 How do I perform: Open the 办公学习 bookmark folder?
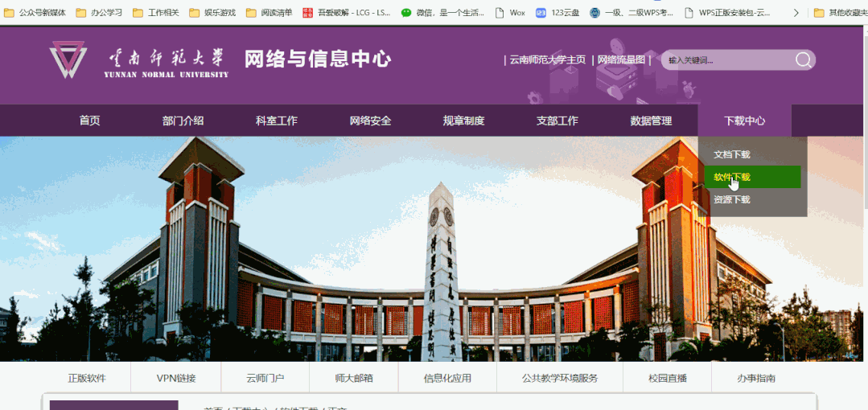99,12
